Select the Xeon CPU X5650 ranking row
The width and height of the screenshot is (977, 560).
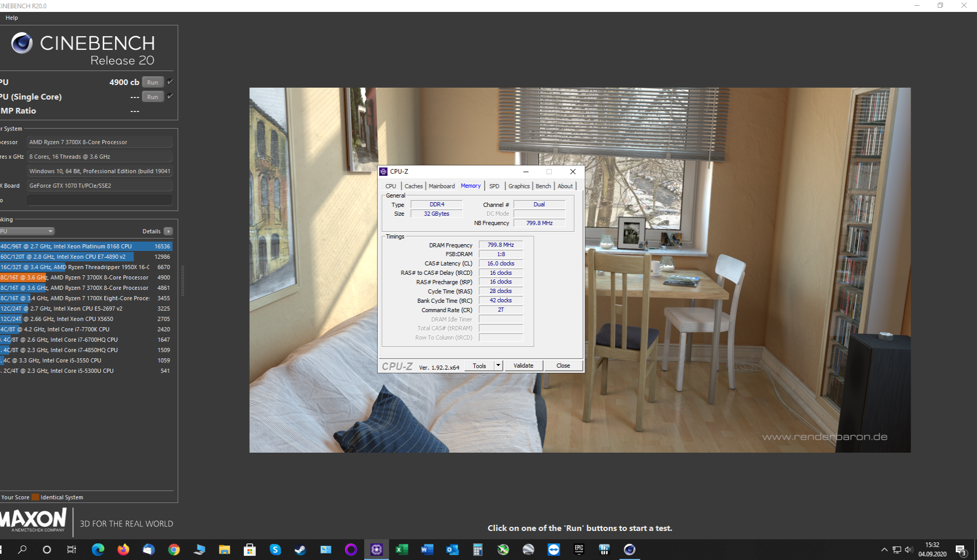tap(86, 319)
